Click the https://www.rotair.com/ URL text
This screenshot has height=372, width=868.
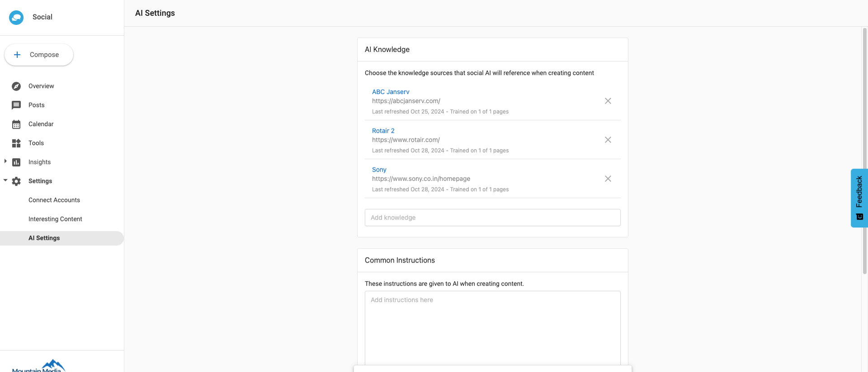[x=406, y=140]
